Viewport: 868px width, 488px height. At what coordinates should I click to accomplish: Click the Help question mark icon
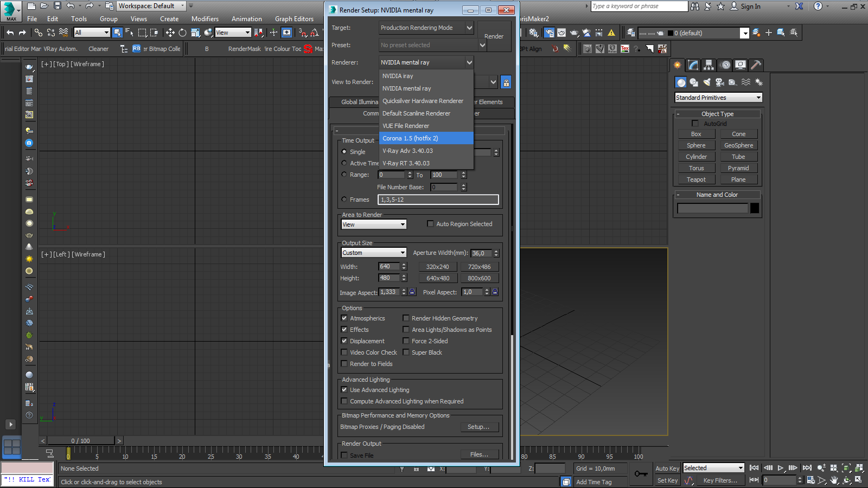pyautogui.click(x=818, y=6)
